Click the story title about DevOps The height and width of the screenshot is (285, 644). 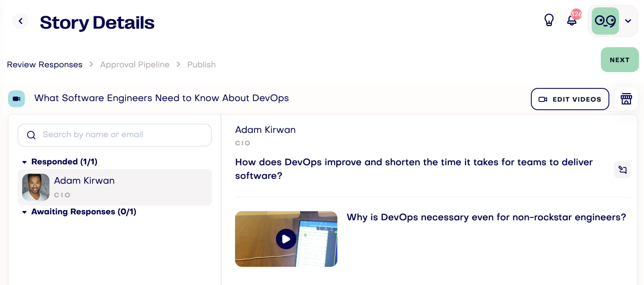coord(162,98)
